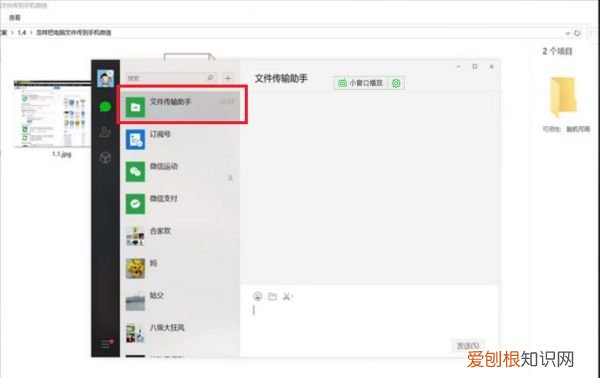Click the 小窗口播放 button

tap(361, 83)
